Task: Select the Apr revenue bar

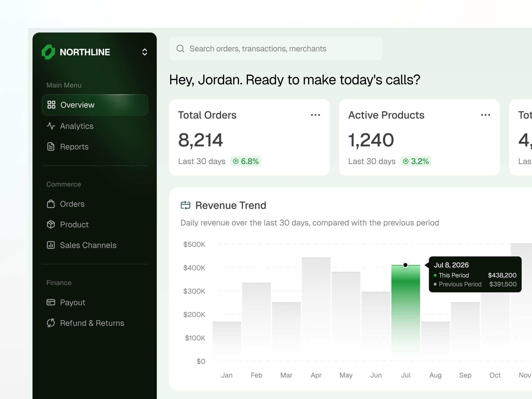Action: pyautogui.click(x=316, y=309)
